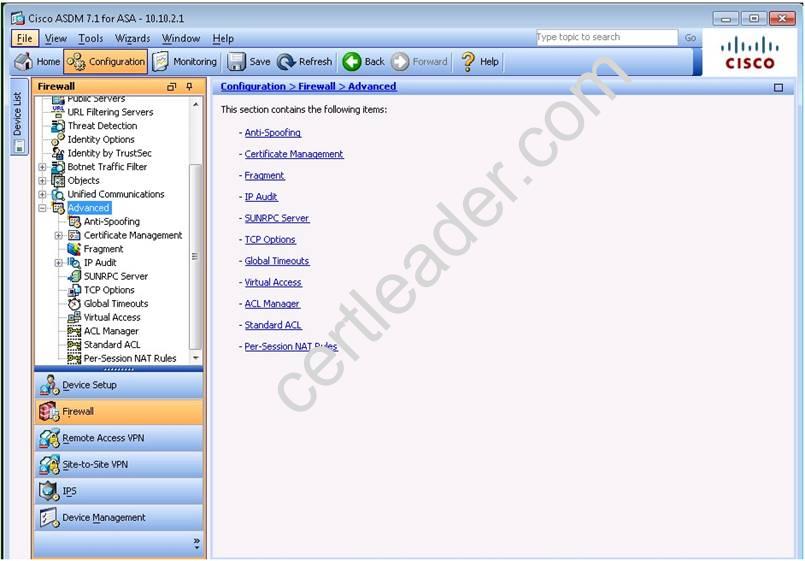
Task: Select Global Timeouts clock icon in tree
Action: [x=74, y=304]
